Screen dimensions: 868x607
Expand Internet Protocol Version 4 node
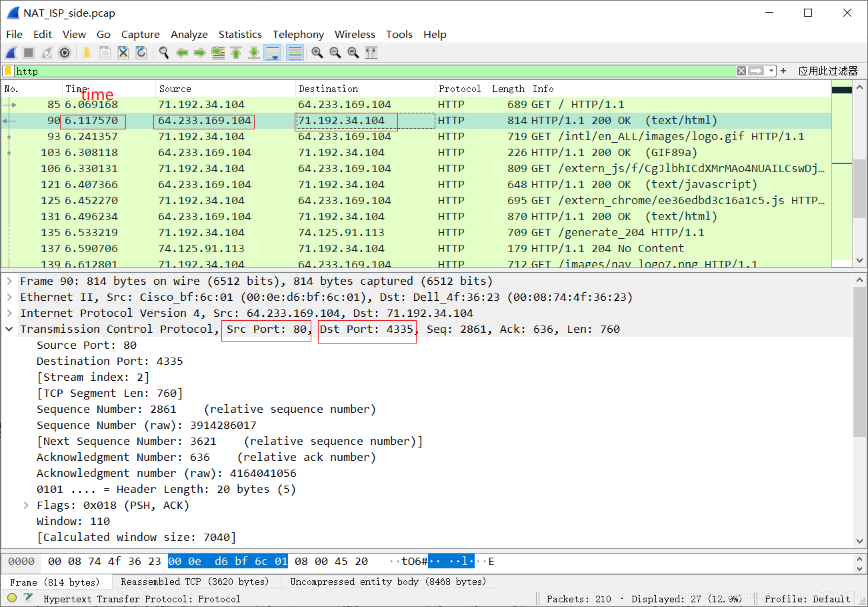(x=9, y=313)
